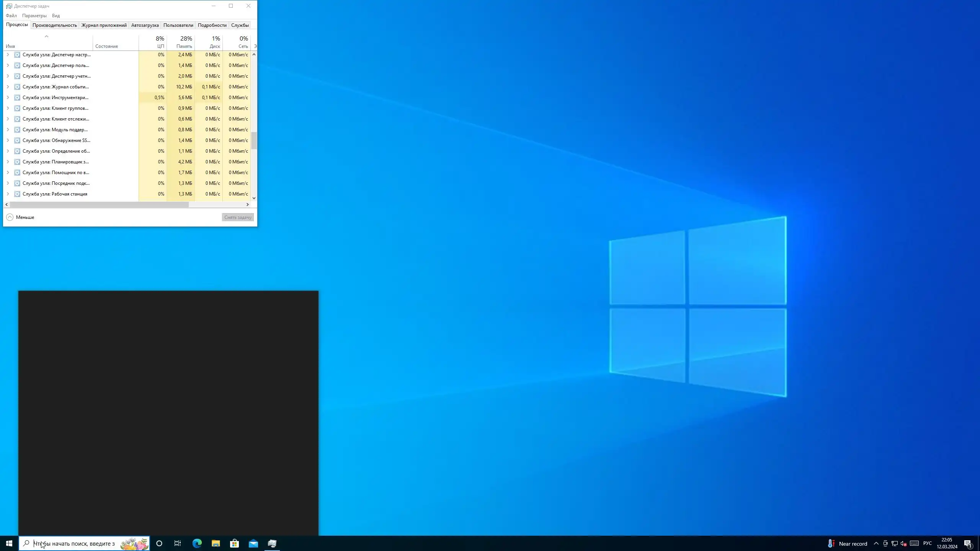Click the horizontal scrollbar right arrow
Image resolution: width=980 pixels, height=551 pixels.
(x=247, y=204)
